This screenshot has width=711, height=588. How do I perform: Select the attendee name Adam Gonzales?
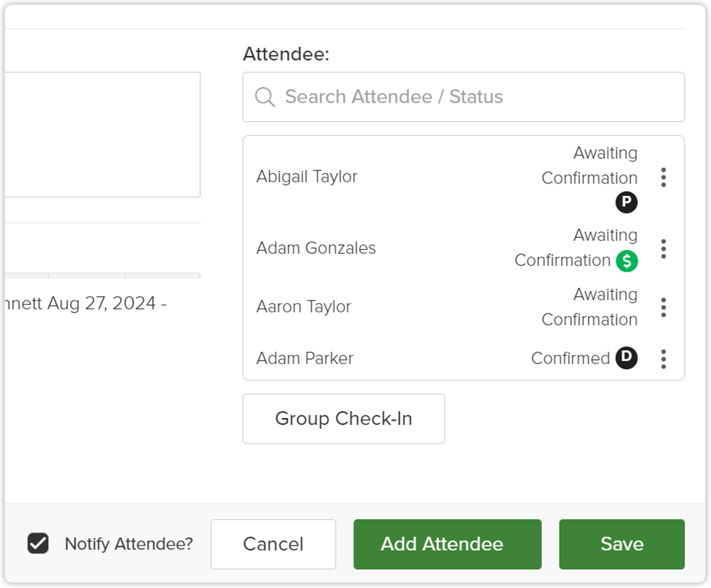point(316,248)
